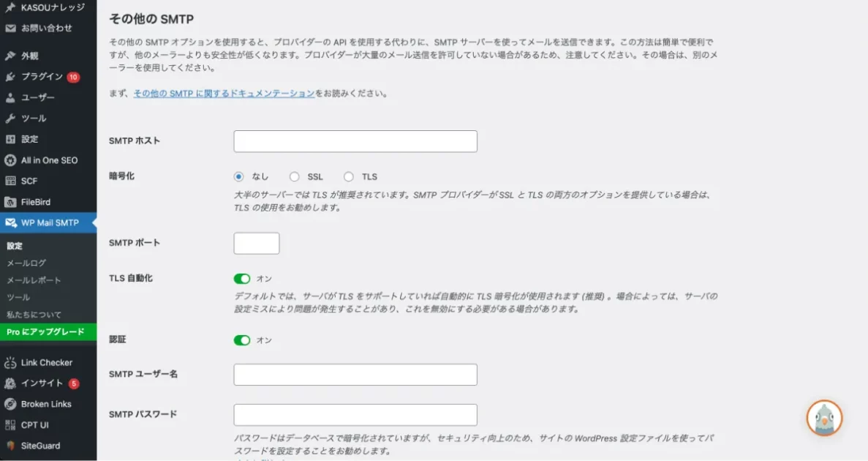Click the Pro にアップグレード button
The width and height of the screenshot is (868, 461).
tap(45, 332)
